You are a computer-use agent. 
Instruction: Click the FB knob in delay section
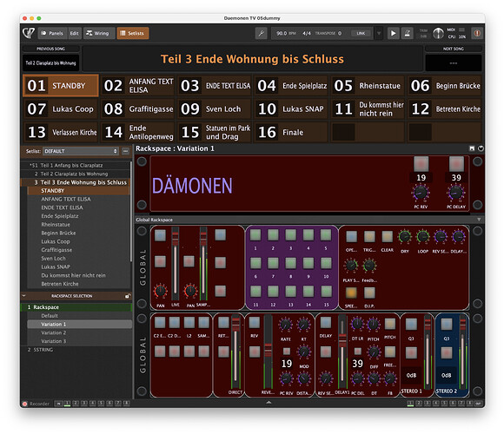389,378
